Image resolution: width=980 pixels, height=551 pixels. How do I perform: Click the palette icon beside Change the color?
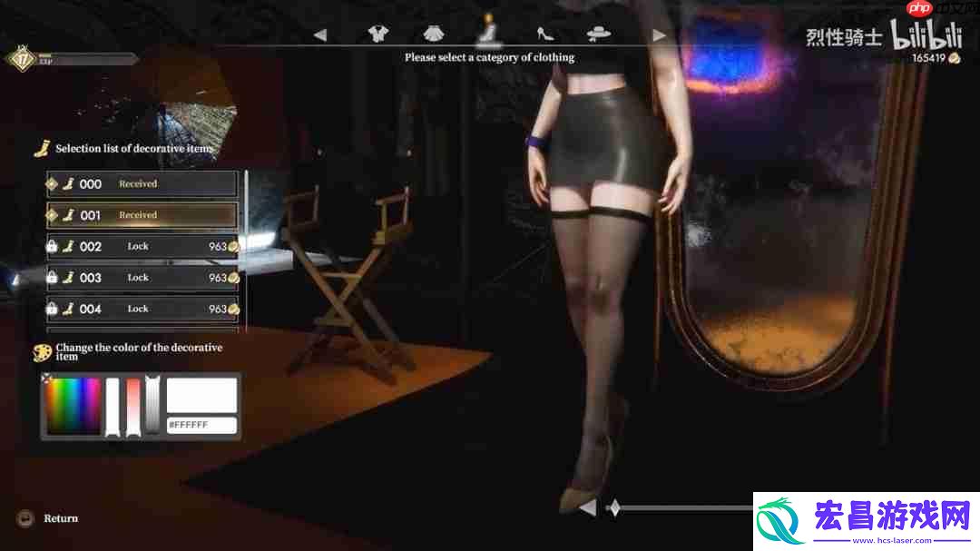[x=42, y=353]
